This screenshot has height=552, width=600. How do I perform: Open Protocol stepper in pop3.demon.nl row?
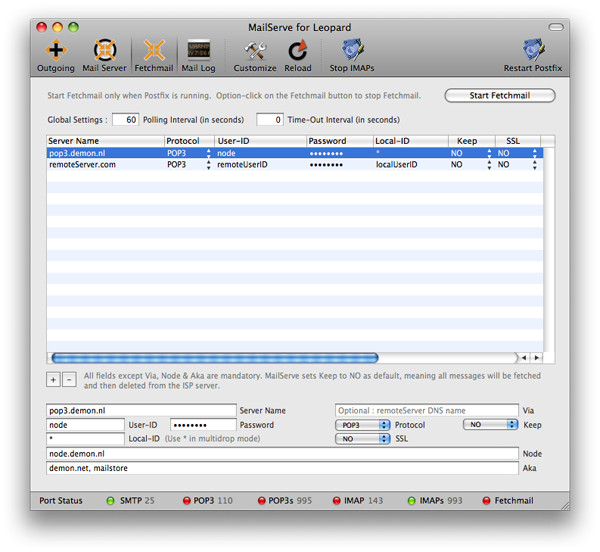(209, 153)
